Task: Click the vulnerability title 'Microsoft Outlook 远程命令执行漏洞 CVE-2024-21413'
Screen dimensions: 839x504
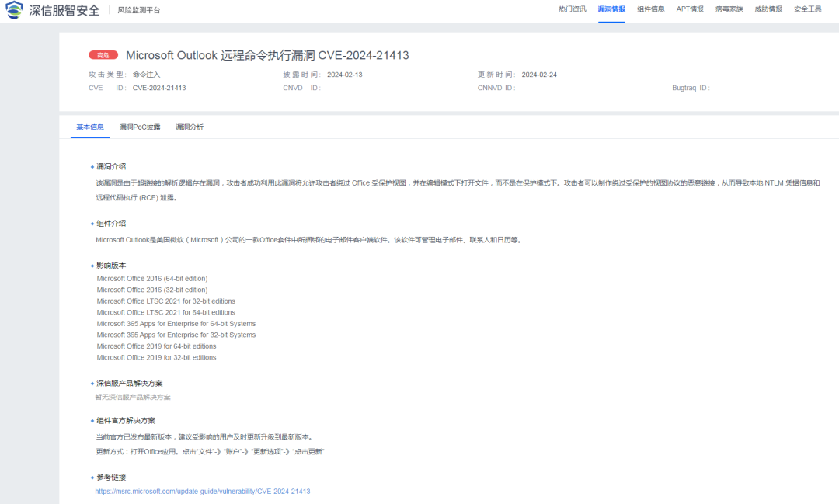Action: coord(267,56)
